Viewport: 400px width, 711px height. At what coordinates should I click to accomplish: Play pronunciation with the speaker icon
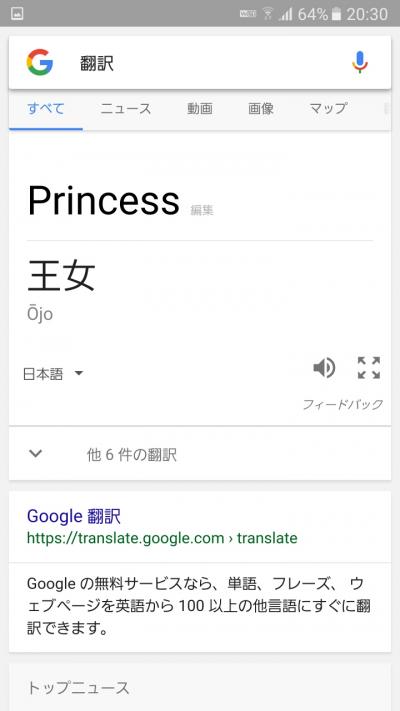324,368
